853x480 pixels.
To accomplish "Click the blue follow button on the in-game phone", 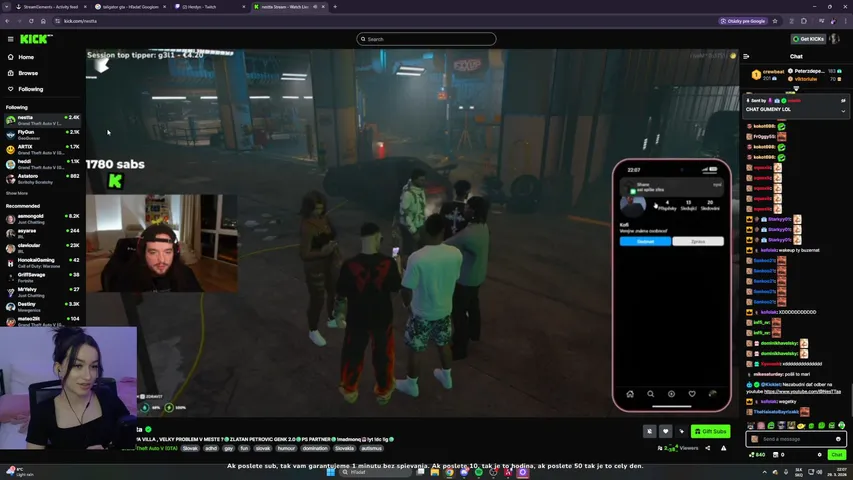I will pos(645,242).
